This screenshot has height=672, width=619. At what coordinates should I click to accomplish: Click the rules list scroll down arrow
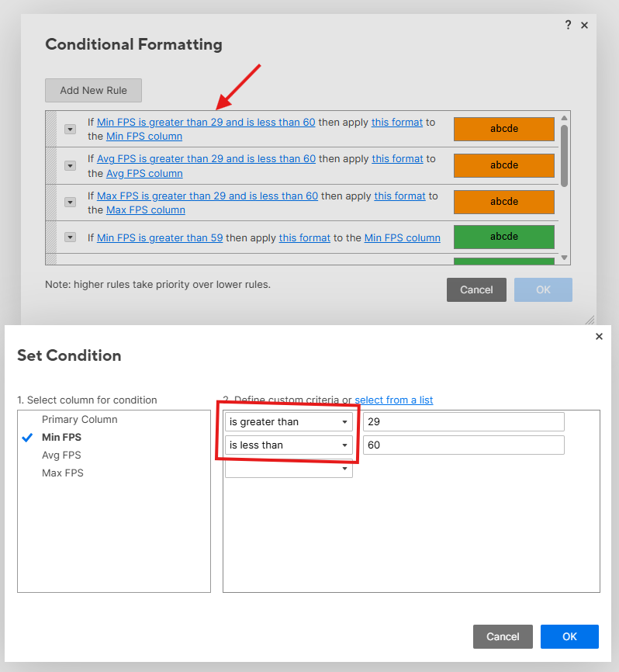click(564, 258)
